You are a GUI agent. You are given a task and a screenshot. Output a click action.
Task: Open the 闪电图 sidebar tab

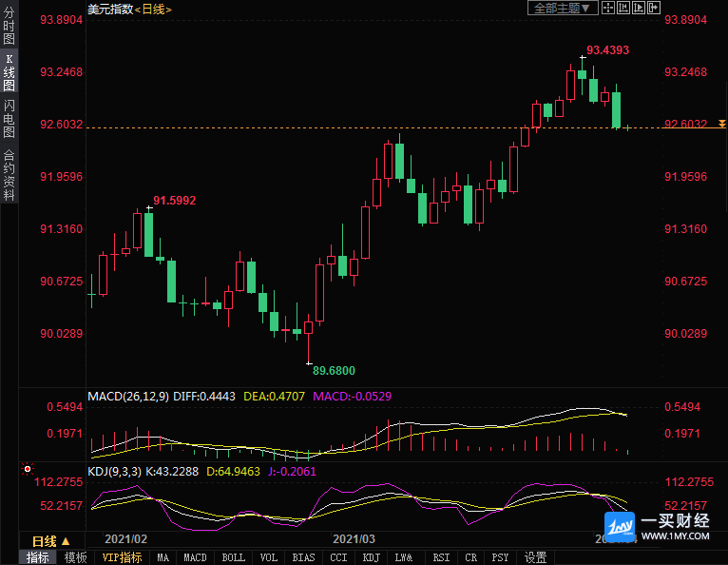9,119
